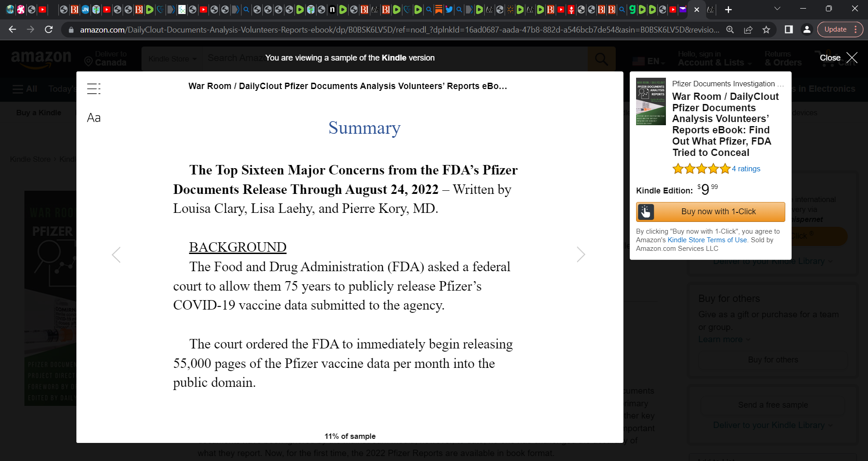Image resolution: width=868 pixels, height=461 pixels.
Task: Bookmark this page with the star icon
Action: click(x=766, y=30)
